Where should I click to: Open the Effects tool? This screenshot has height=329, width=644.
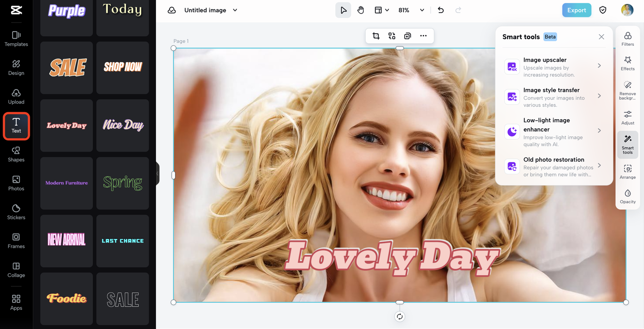pos(627,63)
